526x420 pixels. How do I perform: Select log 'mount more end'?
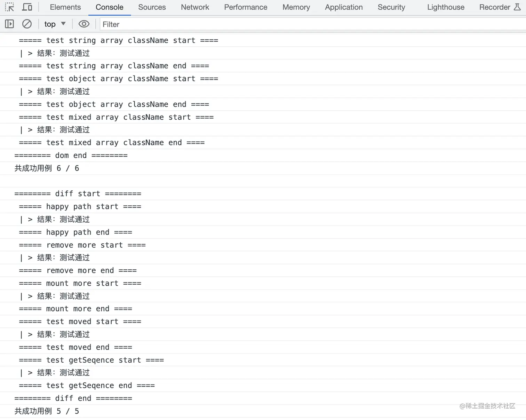point(263,309)
